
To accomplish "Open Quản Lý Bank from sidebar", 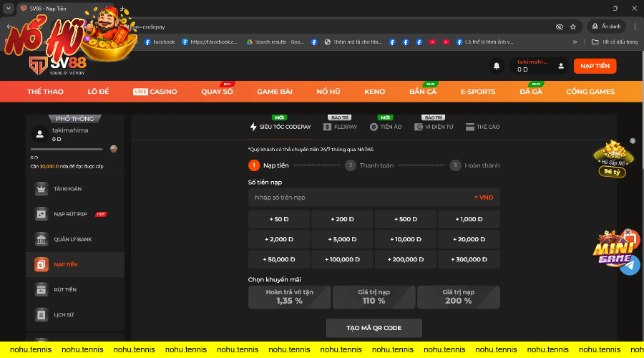I will point(42,239).
